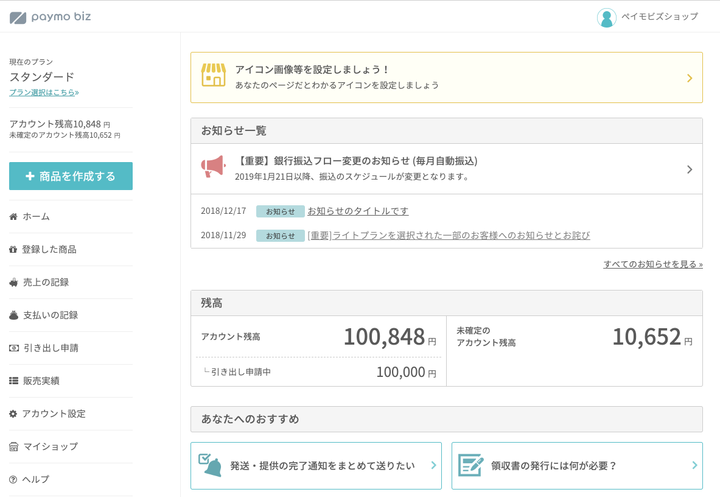Click the receipt icon in recommendation card
720x497 pixels.
(x=470, y=465)
